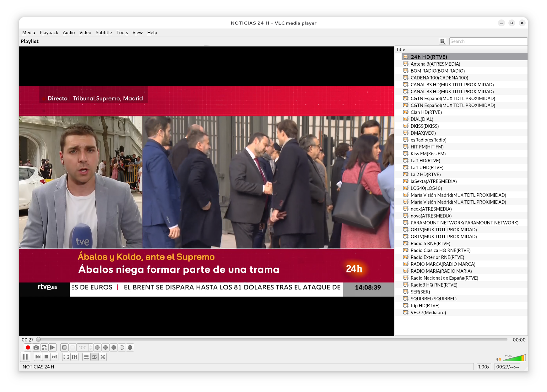Viewport: 547px width, 392px height.
Task: Click icon beside SQUIRREL(SQUIRREL) entry
Action: 406,298
